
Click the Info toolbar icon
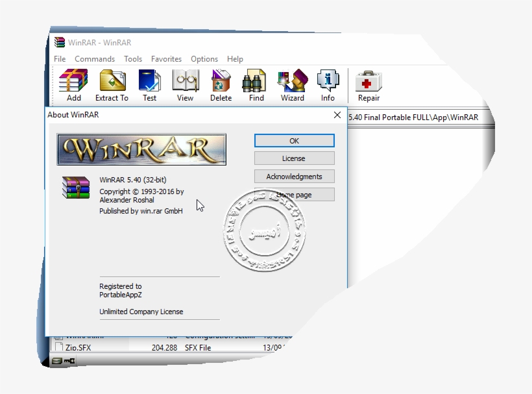click(328, 80)
